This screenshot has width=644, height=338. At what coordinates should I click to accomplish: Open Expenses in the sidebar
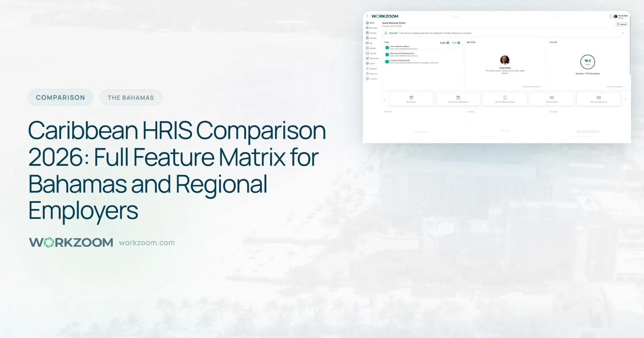pyautogui.click(x=371, y=68)
